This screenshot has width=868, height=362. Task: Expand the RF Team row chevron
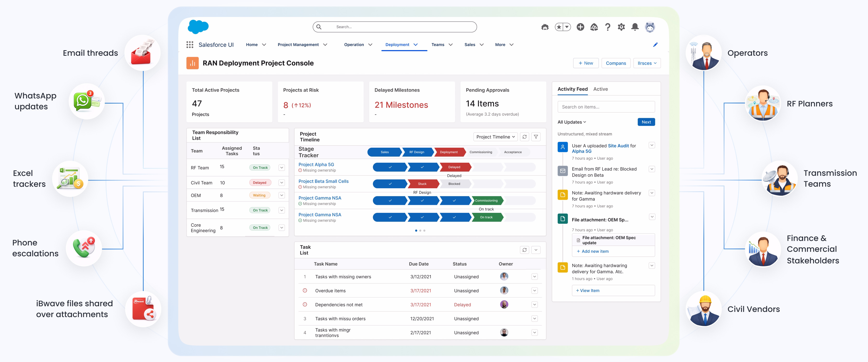[x=282, y=168]
